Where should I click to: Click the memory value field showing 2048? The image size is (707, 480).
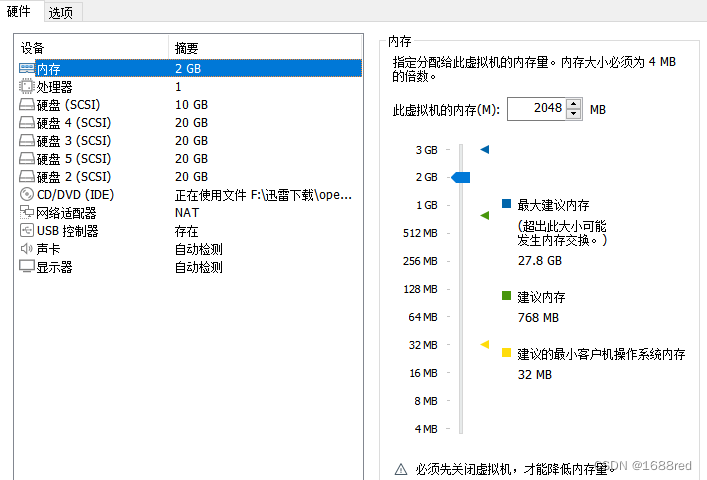tap(536, 109)
